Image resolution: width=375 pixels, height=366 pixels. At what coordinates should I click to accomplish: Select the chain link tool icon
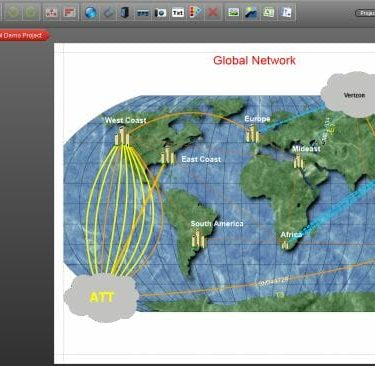click(x=108, y=13)
